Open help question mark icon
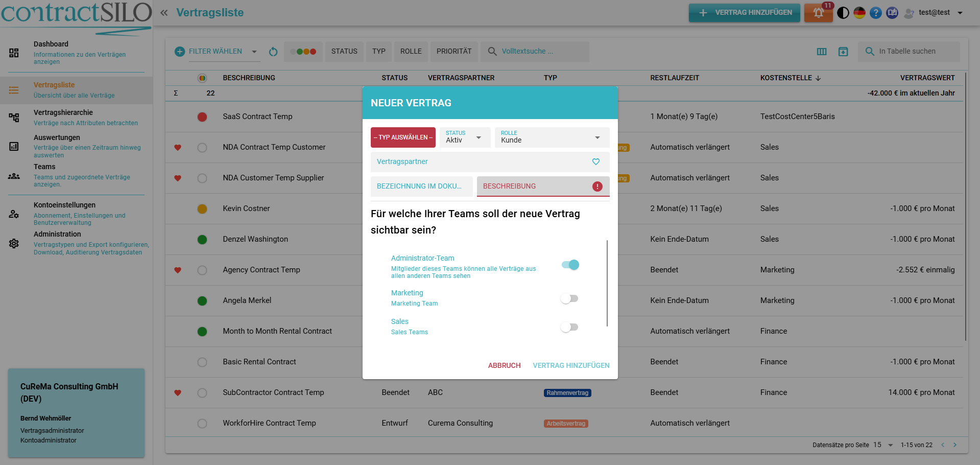 click(876, 13)
